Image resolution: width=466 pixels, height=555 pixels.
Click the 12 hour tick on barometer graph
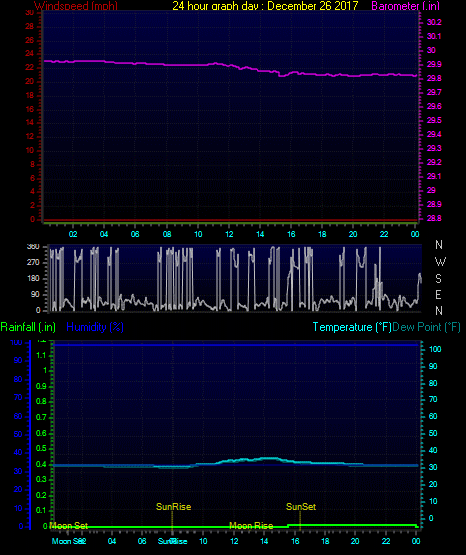229,234
